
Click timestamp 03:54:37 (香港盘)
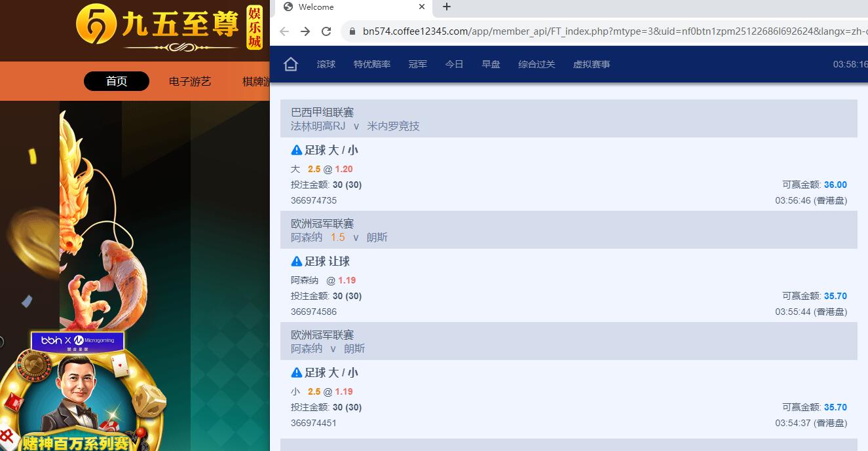click(x=811, y=423)
